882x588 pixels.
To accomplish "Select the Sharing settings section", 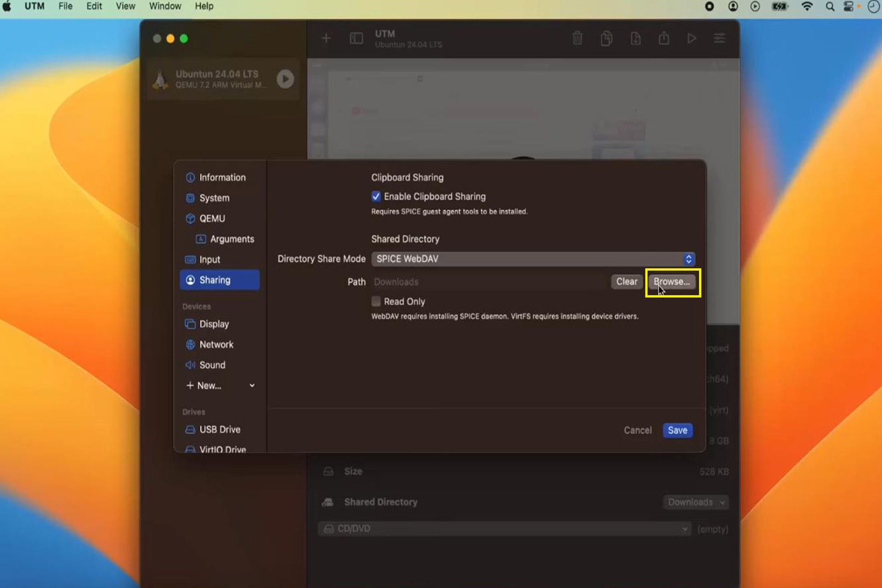I will click(x=220, y=280).
